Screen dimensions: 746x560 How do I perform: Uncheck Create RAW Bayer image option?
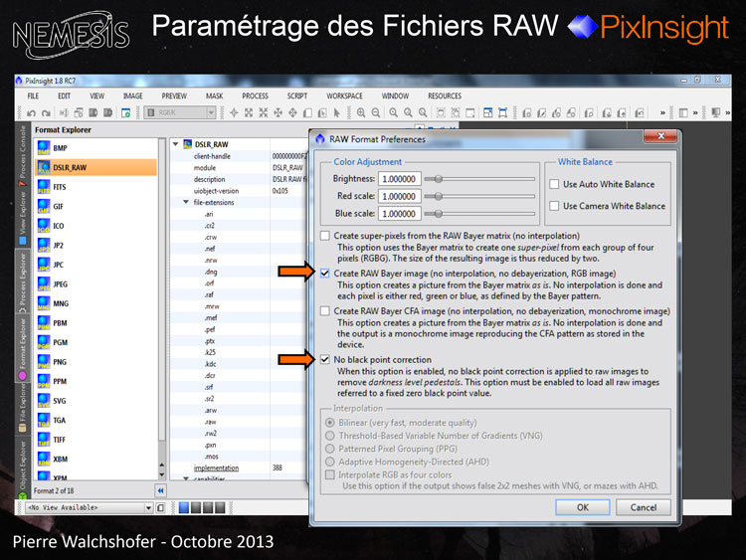(325, 274)
